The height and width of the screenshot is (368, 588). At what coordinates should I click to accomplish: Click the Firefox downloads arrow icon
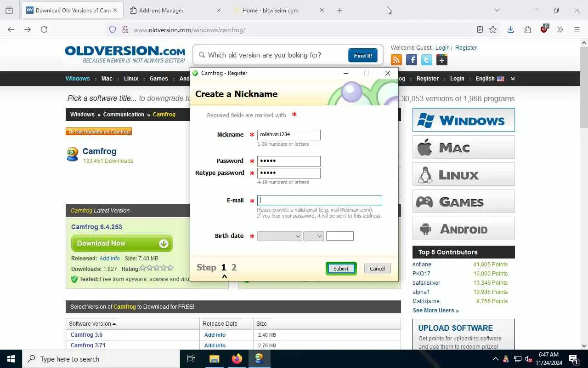click(x=510, y=29)
